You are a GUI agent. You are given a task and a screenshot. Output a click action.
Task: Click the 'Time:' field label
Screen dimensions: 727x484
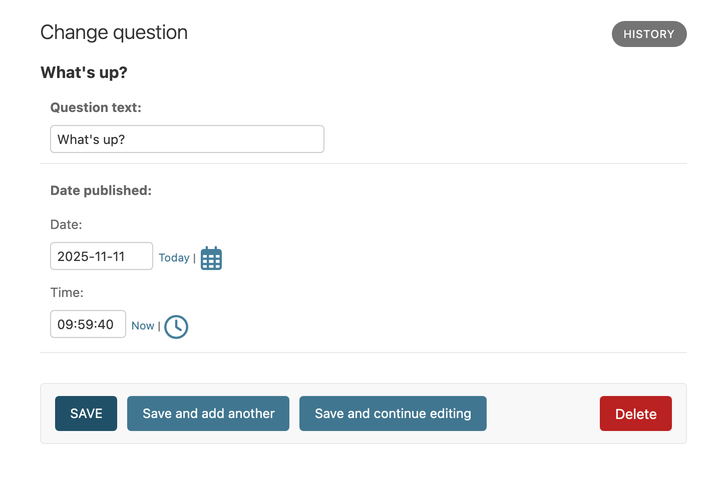[x=67, y=293]
